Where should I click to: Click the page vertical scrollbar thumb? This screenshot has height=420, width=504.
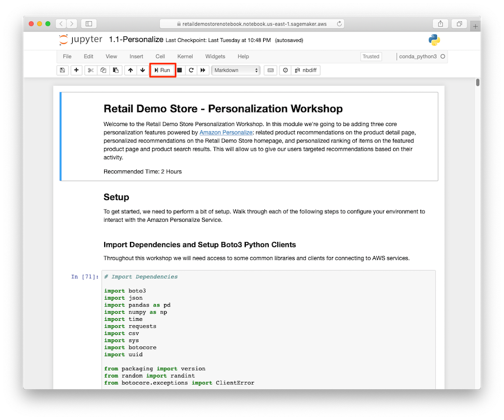pyautogui.click(x=478, y=82)
